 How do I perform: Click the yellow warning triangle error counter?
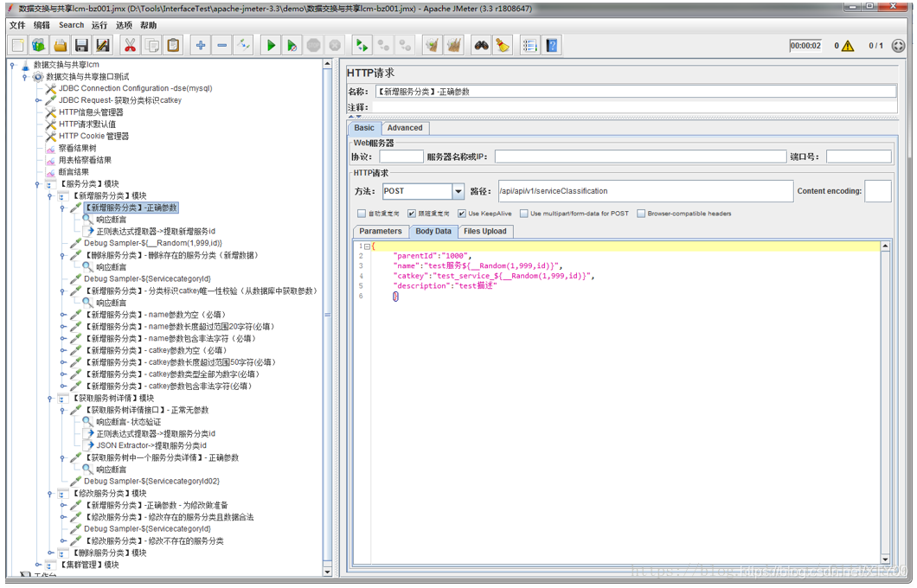tap(848, 46)
